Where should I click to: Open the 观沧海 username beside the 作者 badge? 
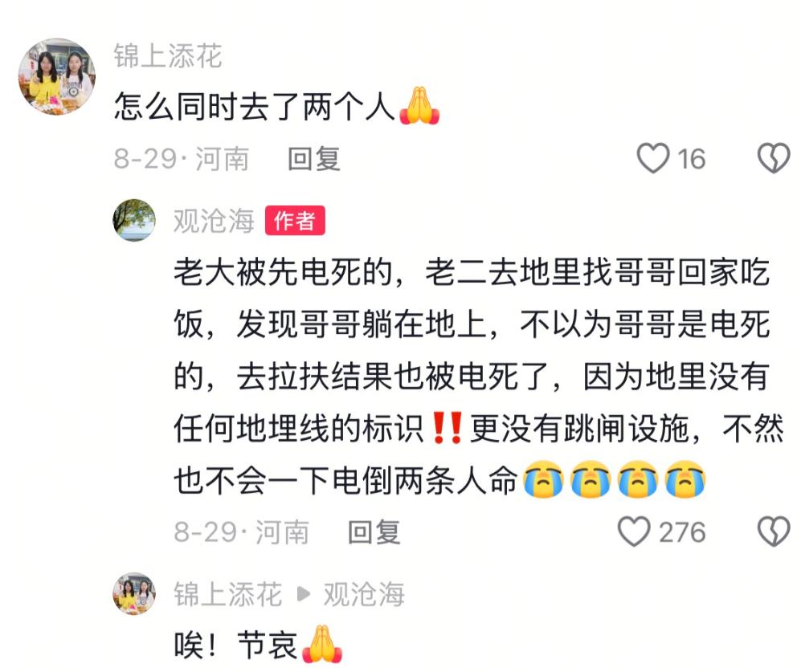coord(214,221)
